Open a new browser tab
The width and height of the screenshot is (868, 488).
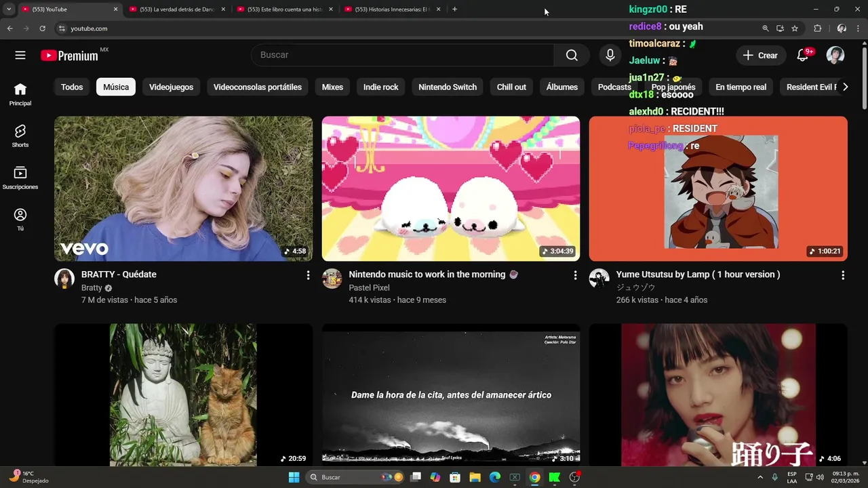(x=454, y=9)
